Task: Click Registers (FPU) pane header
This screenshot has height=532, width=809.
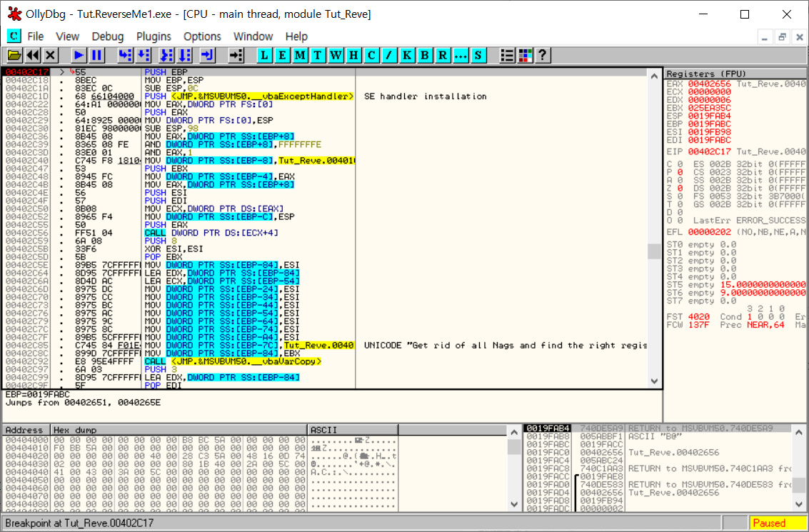Action: point(735,74)
